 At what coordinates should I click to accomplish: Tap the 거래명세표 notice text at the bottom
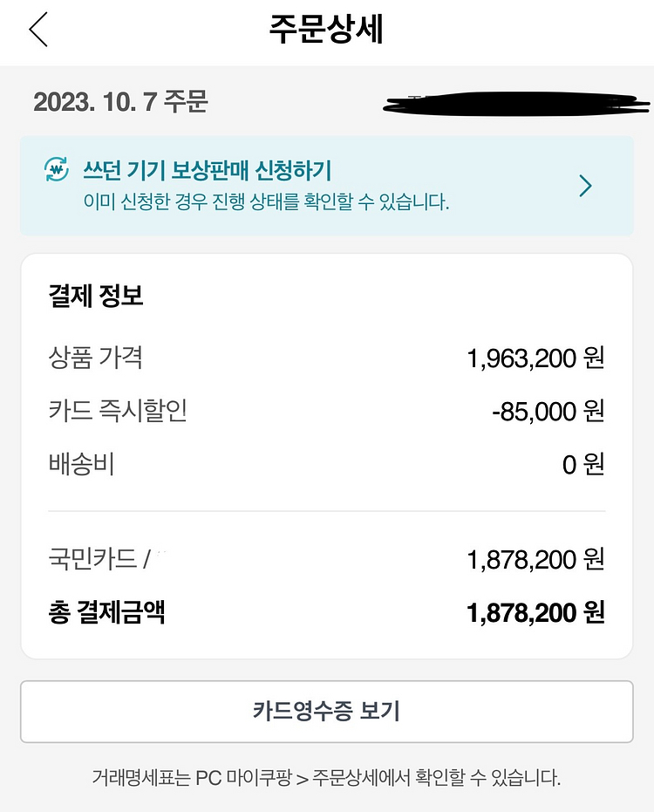326,777
